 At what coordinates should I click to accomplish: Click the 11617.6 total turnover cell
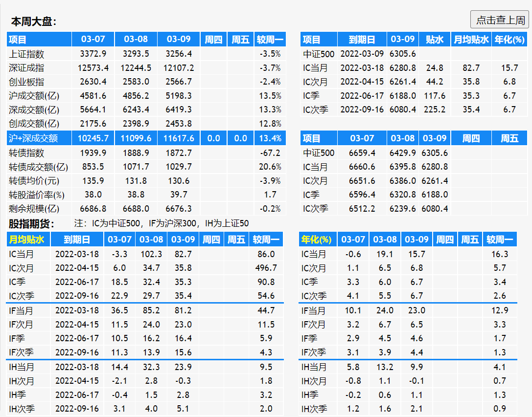pos(179,138)
